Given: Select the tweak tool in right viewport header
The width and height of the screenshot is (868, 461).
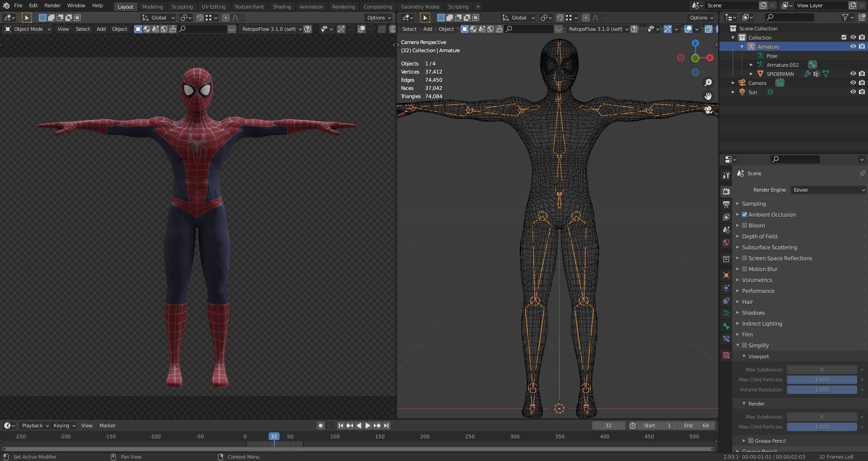Looking at the screenshot, I should click(425, 18).
